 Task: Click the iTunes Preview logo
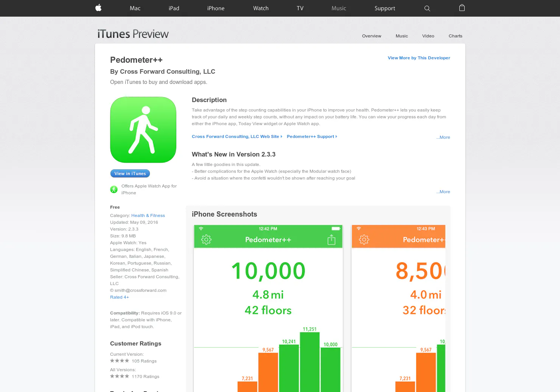133,34
